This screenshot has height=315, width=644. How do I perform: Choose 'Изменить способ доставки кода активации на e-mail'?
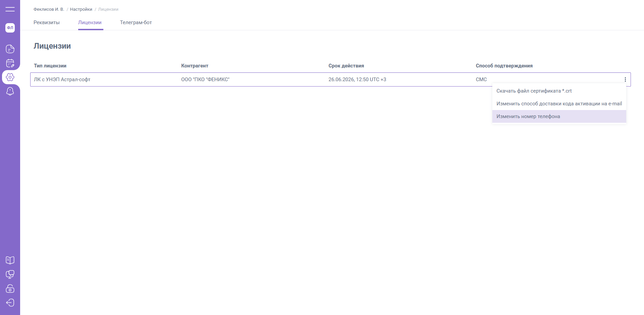(x=559, y=104)
